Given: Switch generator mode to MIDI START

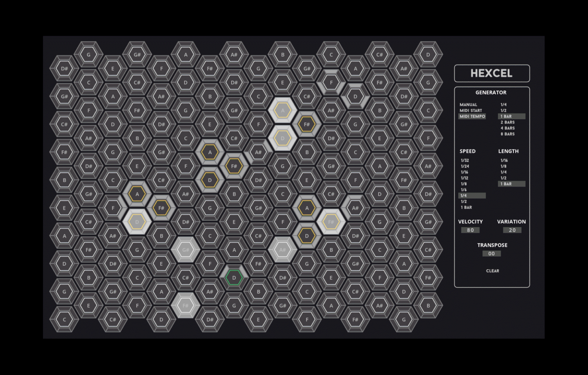Looking at the screenshot, I should tap(471, 111).
